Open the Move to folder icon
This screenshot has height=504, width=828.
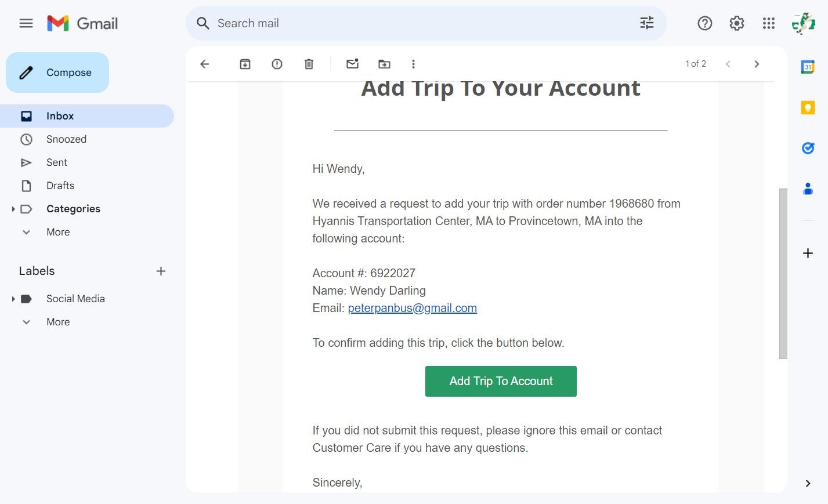384,64
